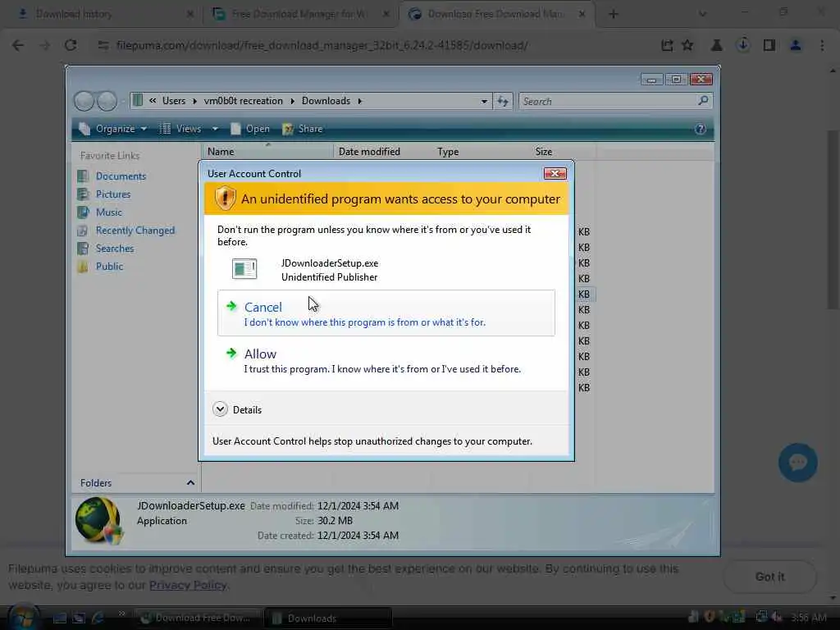Reload the filepuma page
This screenshot has width=840, height=630.
[71, 46]
